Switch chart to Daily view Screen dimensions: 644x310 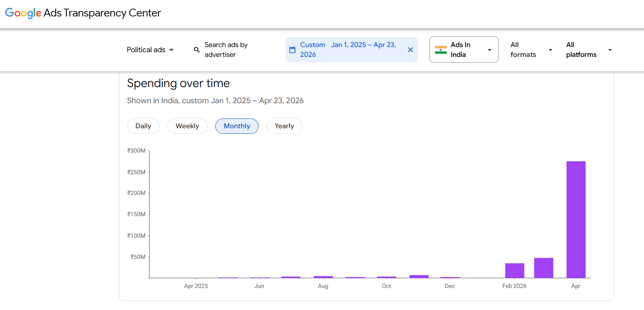(143, 126)
